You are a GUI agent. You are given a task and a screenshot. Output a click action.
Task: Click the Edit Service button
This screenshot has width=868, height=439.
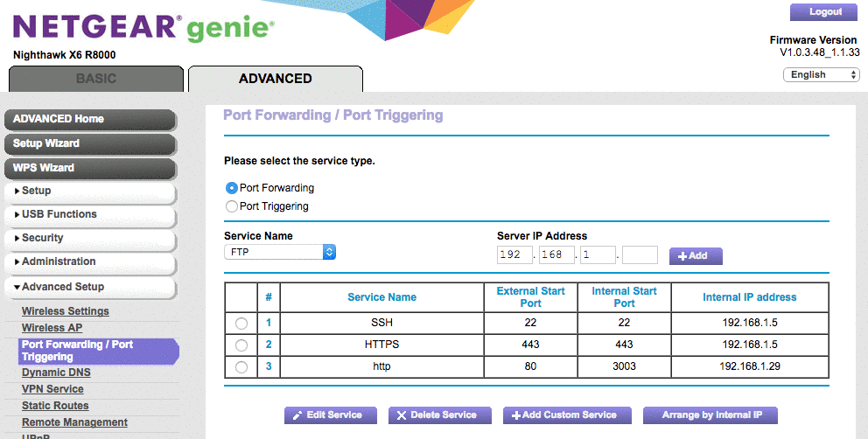point(331,415)
